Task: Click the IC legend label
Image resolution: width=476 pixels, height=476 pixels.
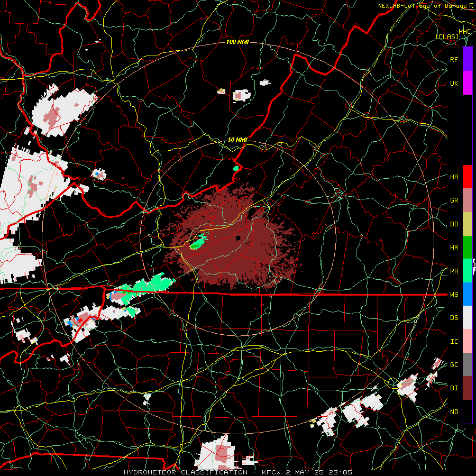Action: pyautogui.click(x=454, y=342)
